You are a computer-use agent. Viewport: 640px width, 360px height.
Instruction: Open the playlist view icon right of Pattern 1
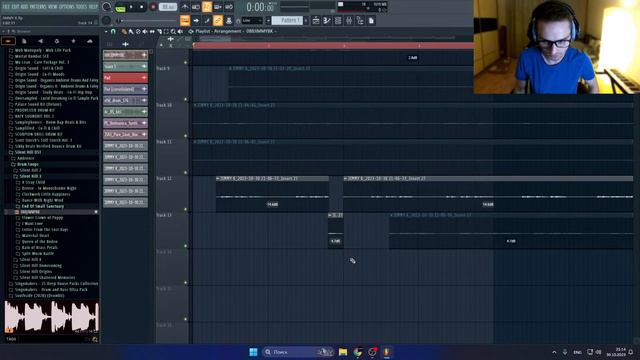316,20
